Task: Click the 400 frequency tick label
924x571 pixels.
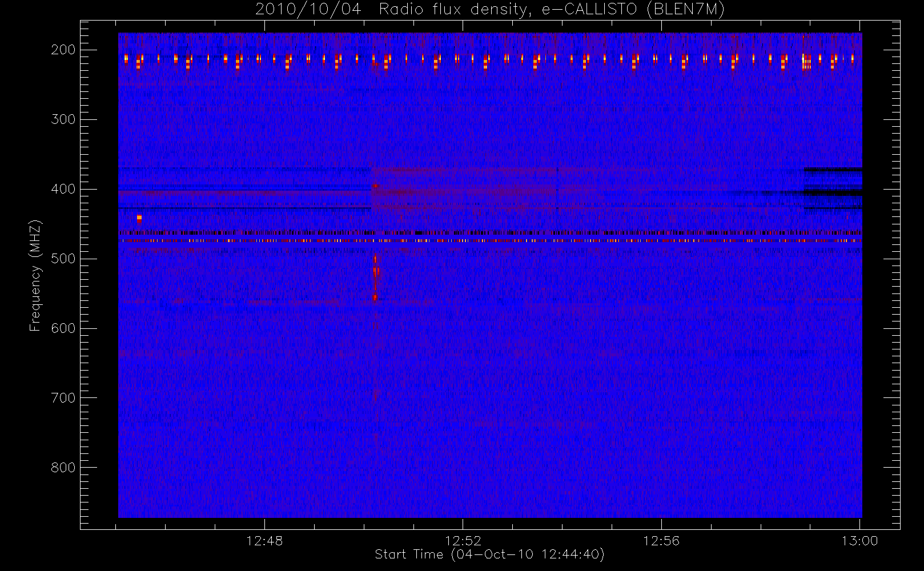Action: coord(63,189)
